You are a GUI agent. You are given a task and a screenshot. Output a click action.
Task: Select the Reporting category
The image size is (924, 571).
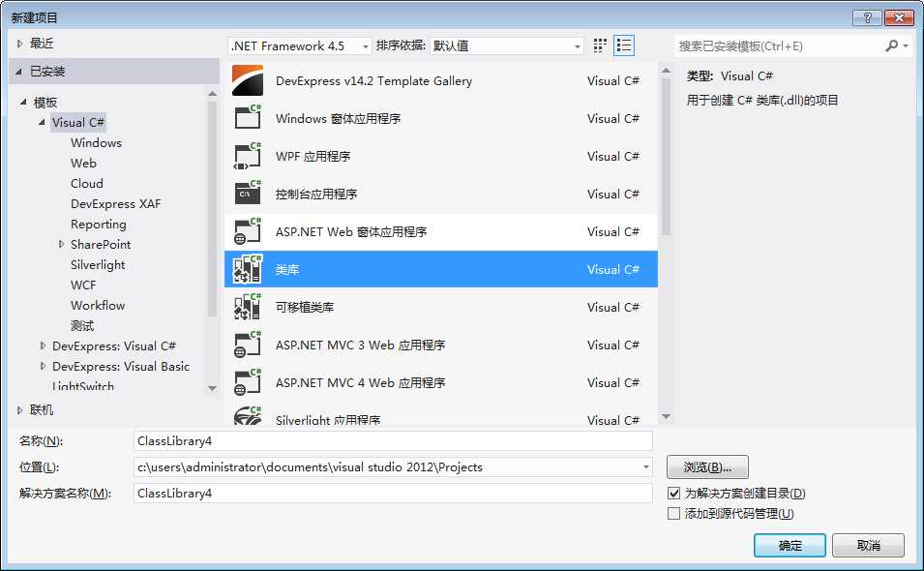click(99, 224)
